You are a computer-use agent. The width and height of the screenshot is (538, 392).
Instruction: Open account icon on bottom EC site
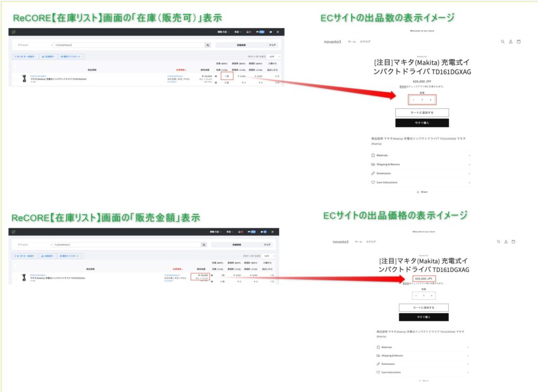pos(506,241)
